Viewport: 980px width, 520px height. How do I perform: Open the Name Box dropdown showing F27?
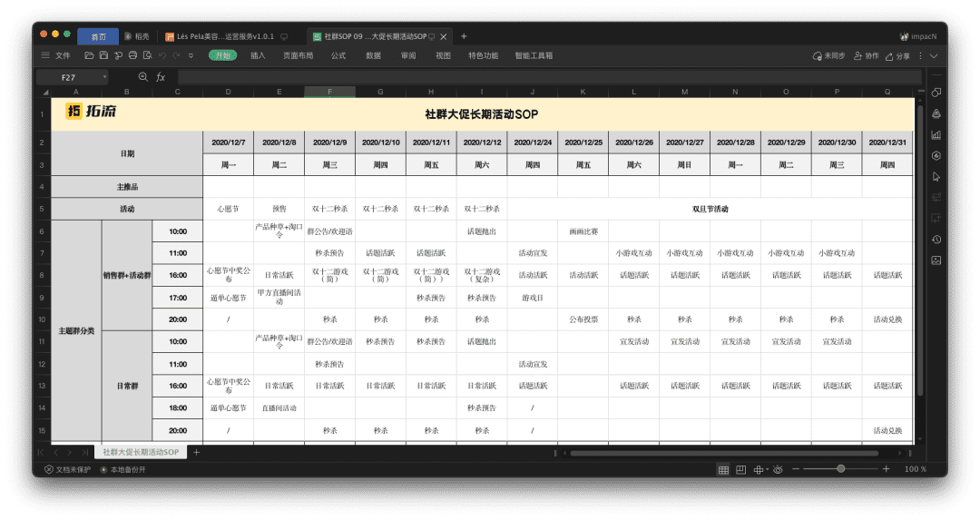[x=104, y=77]
